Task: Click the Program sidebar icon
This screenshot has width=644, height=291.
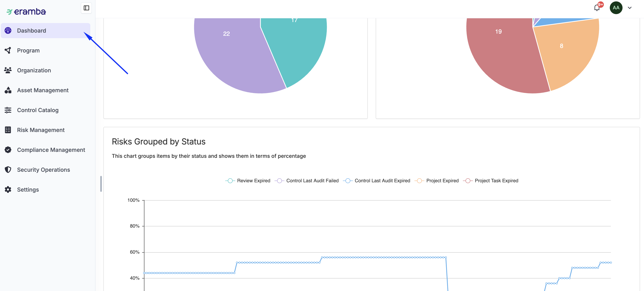Action: (x=8, y=50)
